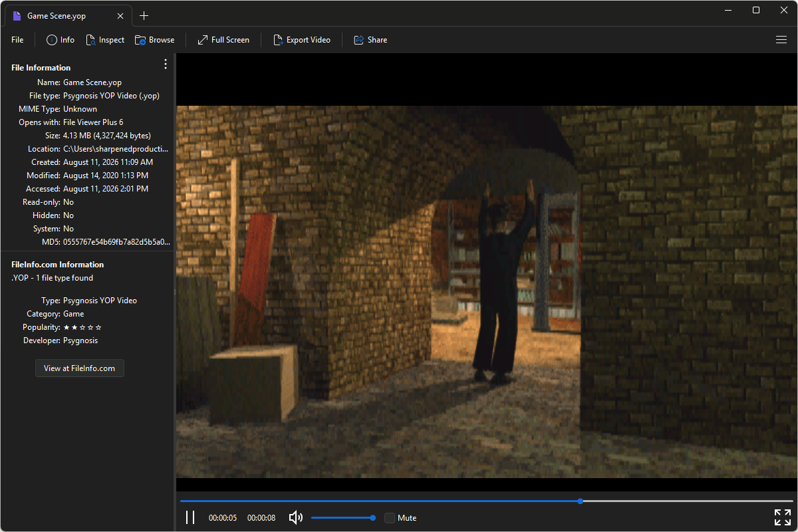Viewport: 798px width, 532px height.
Task: Open the File menu
Action: tap(17, 40)
